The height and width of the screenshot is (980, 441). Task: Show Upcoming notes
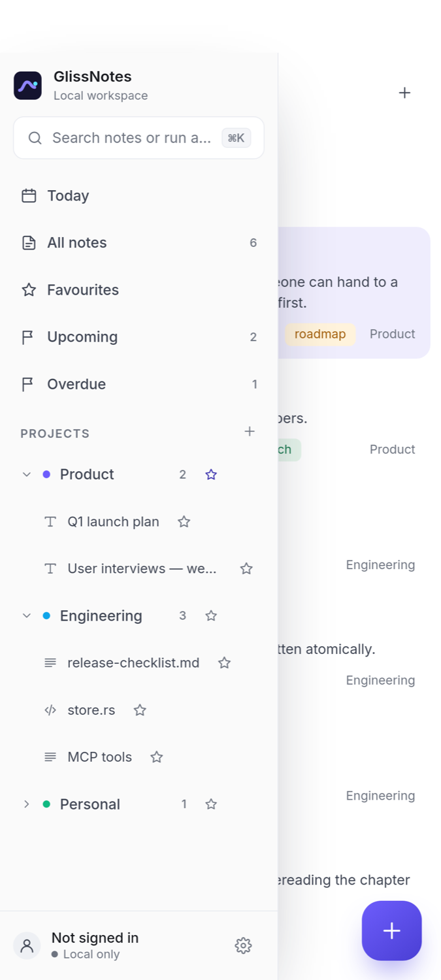[139, 337]
